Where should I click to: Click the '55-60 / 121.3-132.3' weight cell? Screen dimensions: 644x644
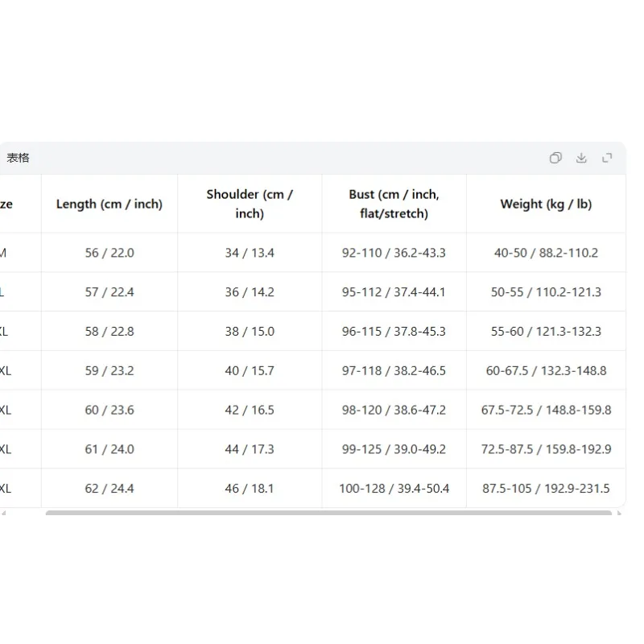[x=547, y=332]
